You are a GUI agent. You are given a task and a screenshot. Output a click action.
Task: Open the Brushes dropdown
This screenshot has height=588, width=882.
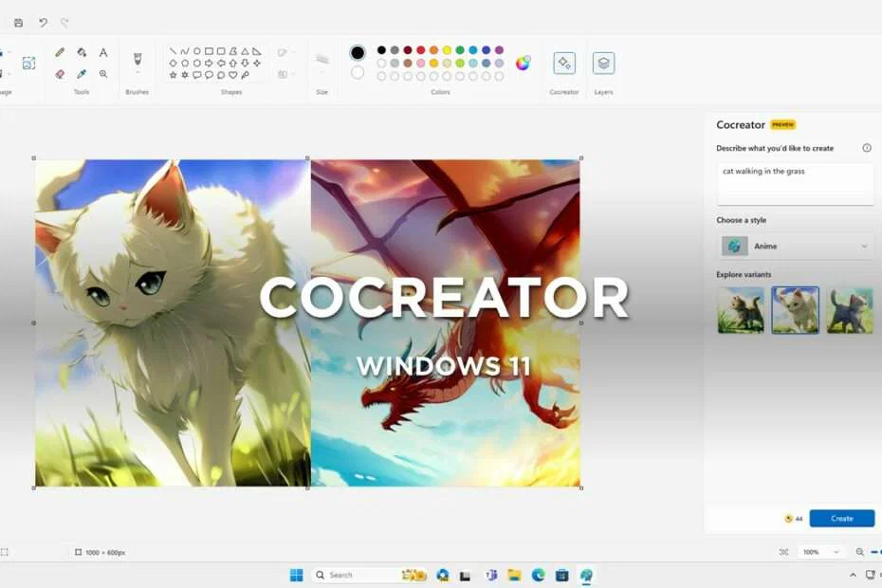pyautogui.click(x=138, y=59)
